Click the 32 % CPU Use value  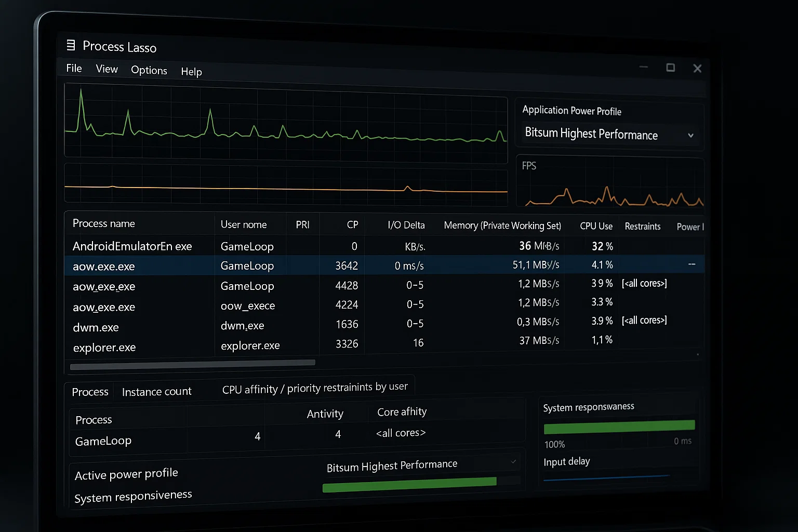click(602, 246)
